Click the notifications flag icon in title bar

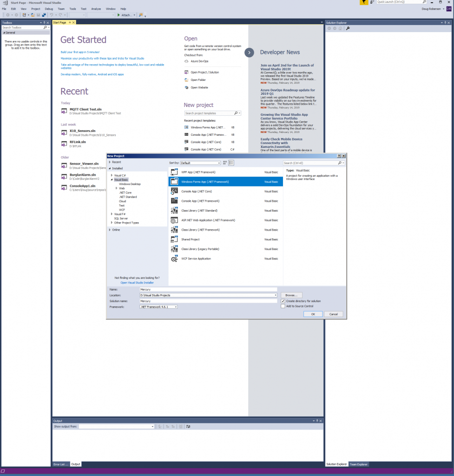[x=364, y=2]
